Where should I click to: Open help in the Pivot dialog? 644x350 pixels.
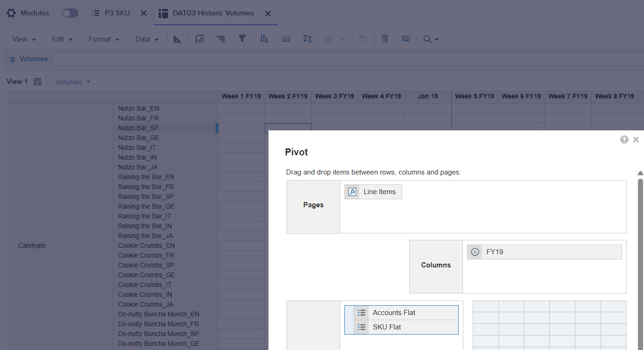coord(624,140)
